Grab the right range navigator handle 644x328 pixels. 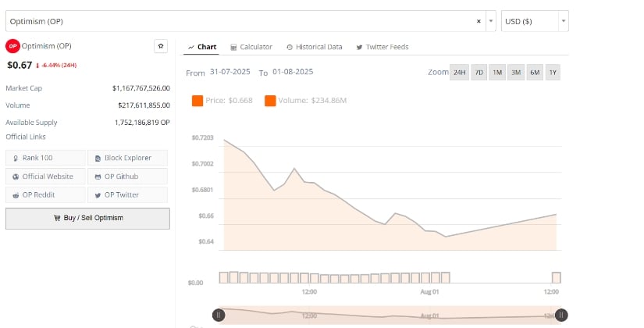561,316
